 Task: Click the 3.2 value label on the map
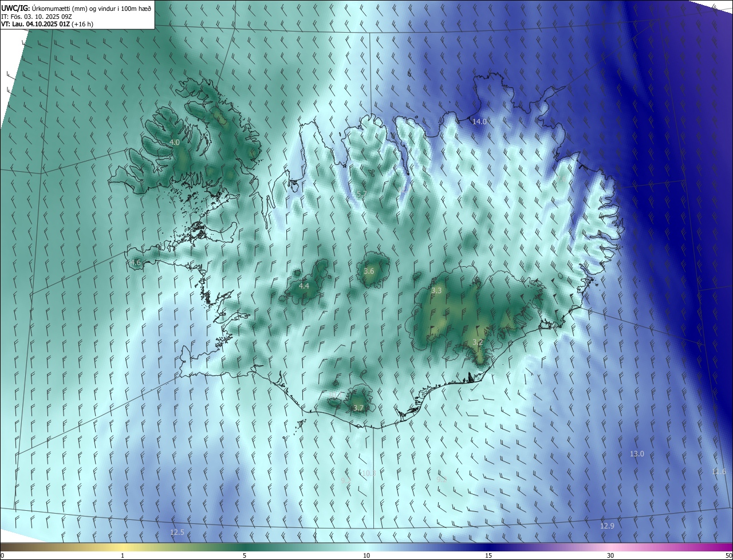pyautogui.click(x=478, y=342)
